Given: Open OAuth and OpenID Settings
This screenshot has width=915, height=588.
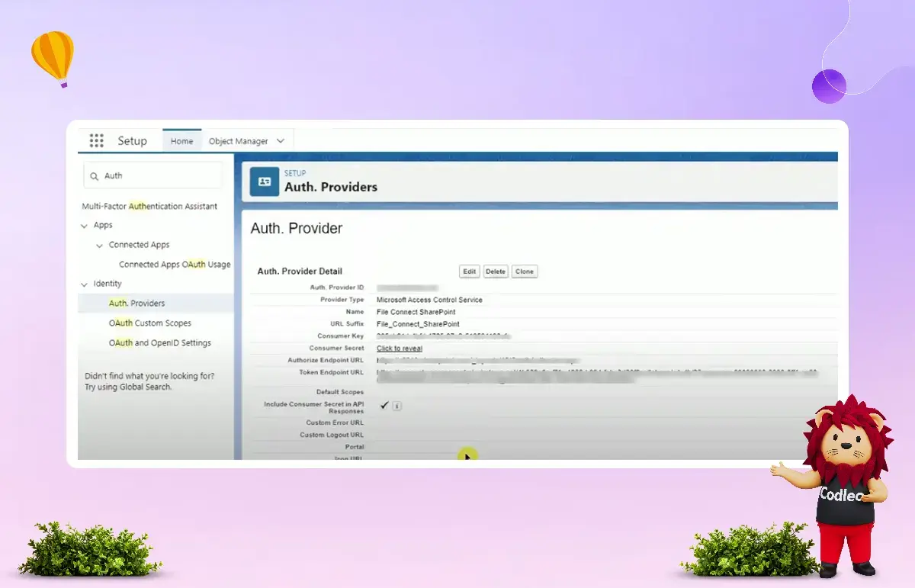Looking at the screenshot, I should pos(160,343).
